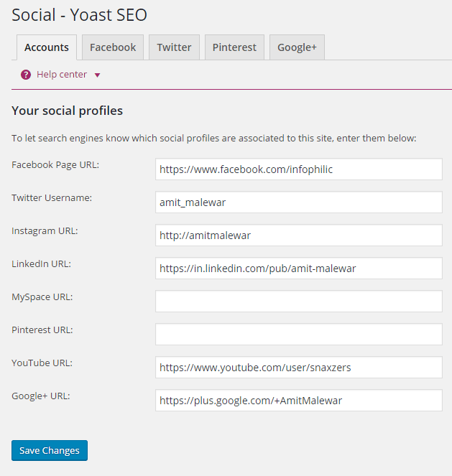Click the 'MySpace URL:' label
The image size is (452, 476).
point(42,297)
